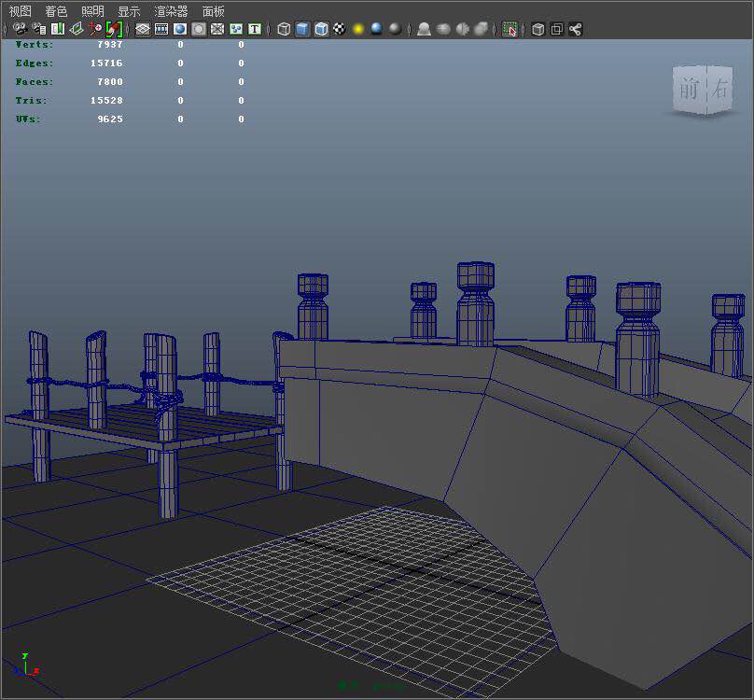Viewport: 754px width, 700px height.
Task: Click X-Ray Active Components icon
Action: coord(557,29)
